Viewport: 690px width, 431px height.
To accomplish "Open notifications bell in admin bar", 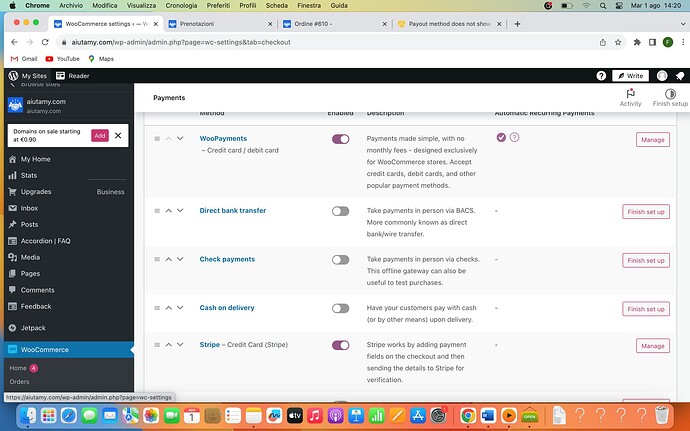I will tap(680, 76).
